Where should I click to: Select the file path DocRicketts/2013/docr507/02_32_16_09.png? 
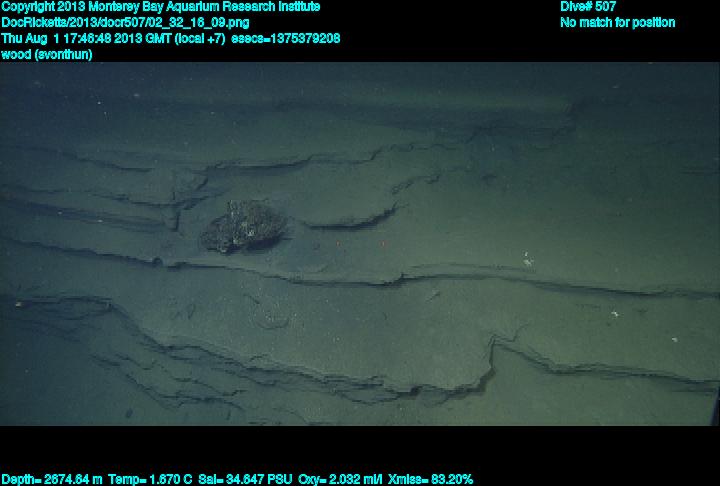pyautogui.click(x=125, y=23)
